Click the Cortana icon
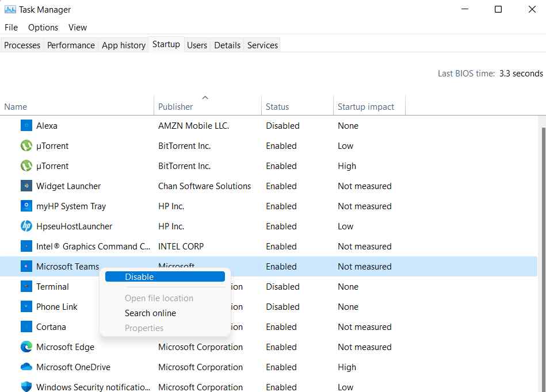 [x=26, y=327]
